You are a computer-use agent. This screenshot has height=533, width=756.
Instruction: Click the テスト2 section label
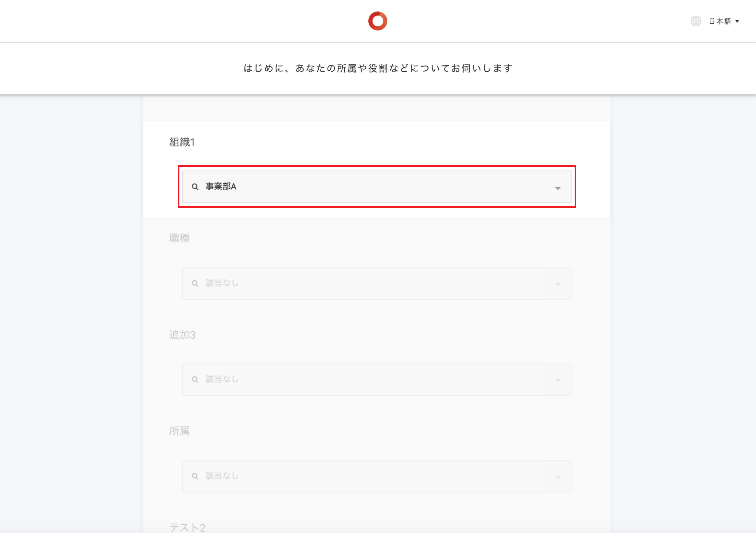pyautogui.click(x=187, y=527)
